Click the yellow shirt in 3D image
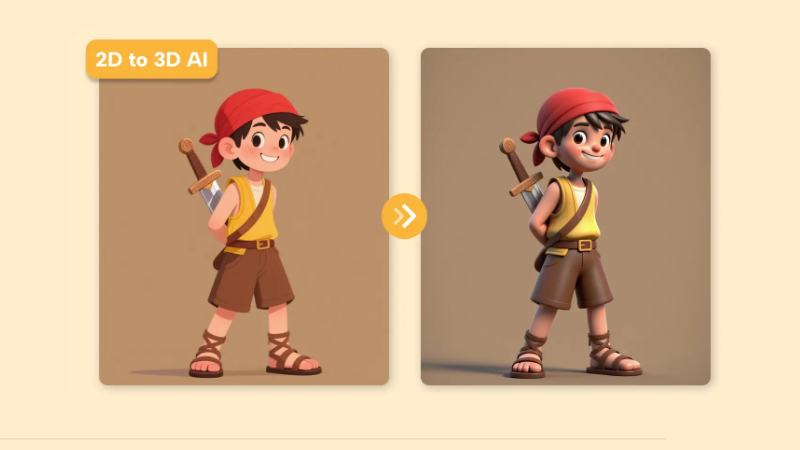Screen dimensions: 800x450 (x=572, y=210)
